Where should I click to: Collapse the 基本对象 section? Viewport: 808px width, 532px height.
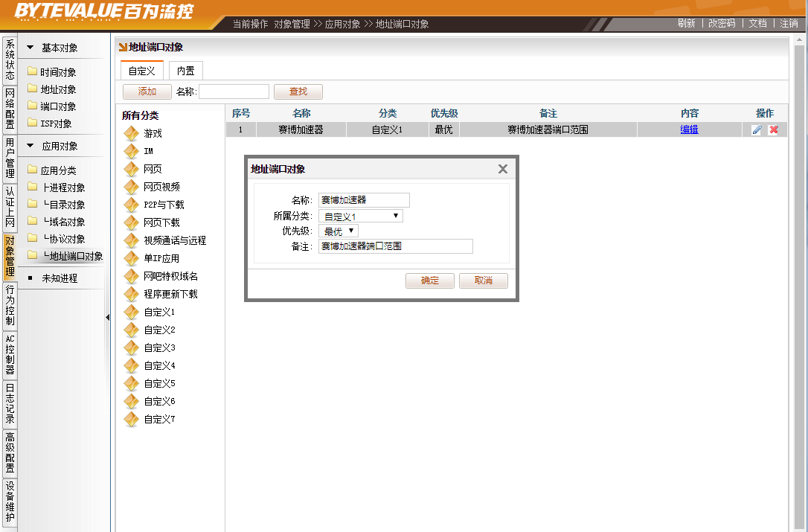click(31, 48)
